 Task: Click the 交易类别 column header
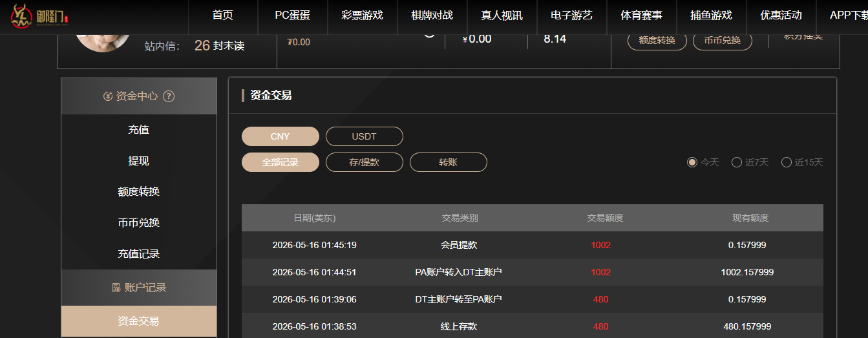tap(460, 218)
